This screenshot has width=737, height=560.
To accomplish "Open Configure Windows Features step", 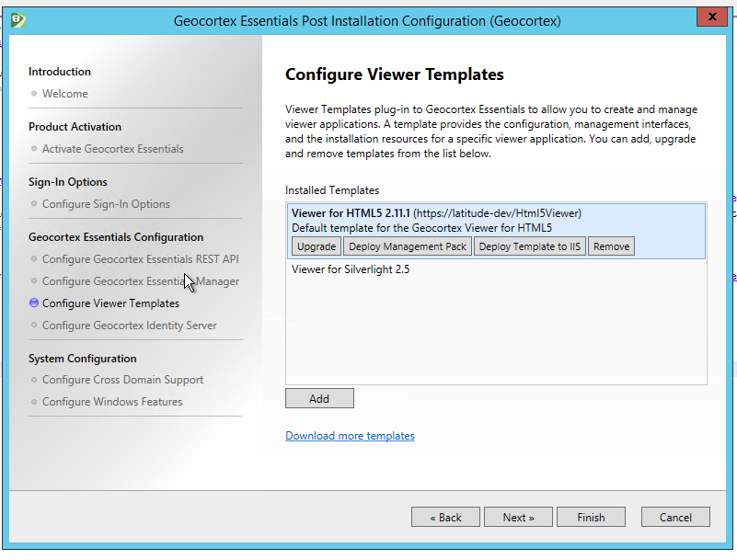I will point(112,402).
